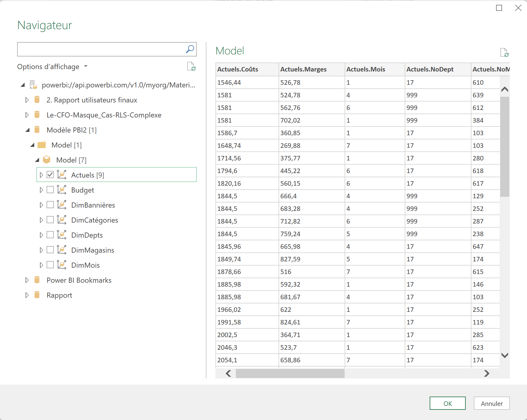Focus the navigator search field
This screenshot has width=527, height=420.
(107, 49)
